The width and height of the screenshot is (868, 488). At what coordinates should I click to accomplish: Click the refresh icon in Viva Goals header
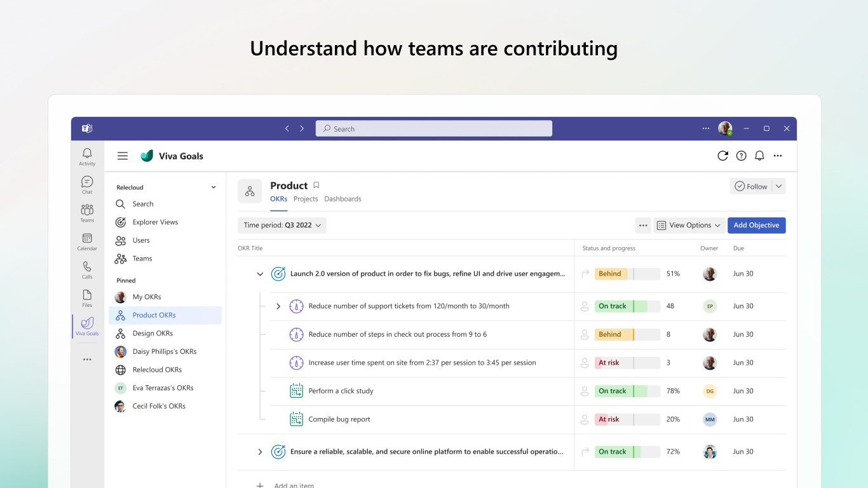(x=722, y=156)
